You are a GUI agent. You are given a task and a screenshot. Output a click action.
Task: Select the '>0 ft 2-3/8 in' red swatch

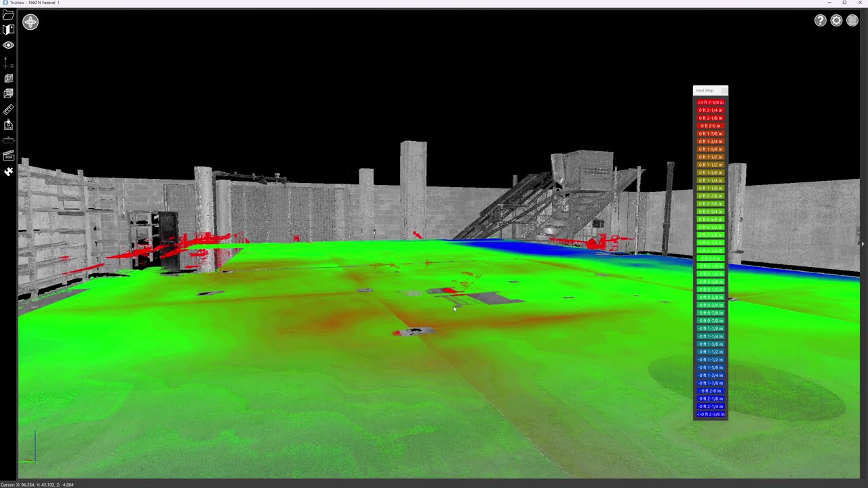pyautogui.click(x=711, y=102)
